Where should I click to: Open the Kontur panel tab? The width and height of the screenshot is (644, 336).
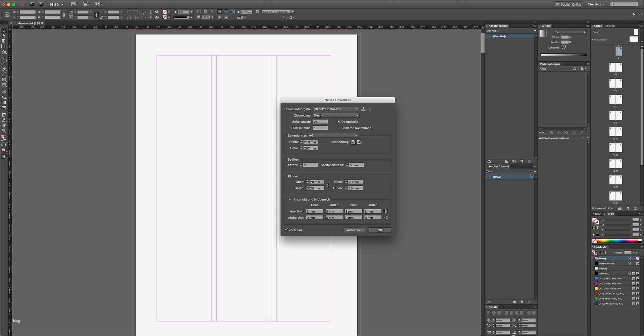[x=597, y=214]
